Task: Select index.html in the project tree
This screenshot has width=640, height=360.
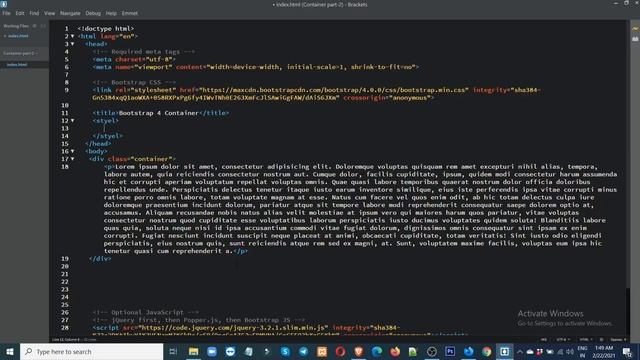Action: 17,64
